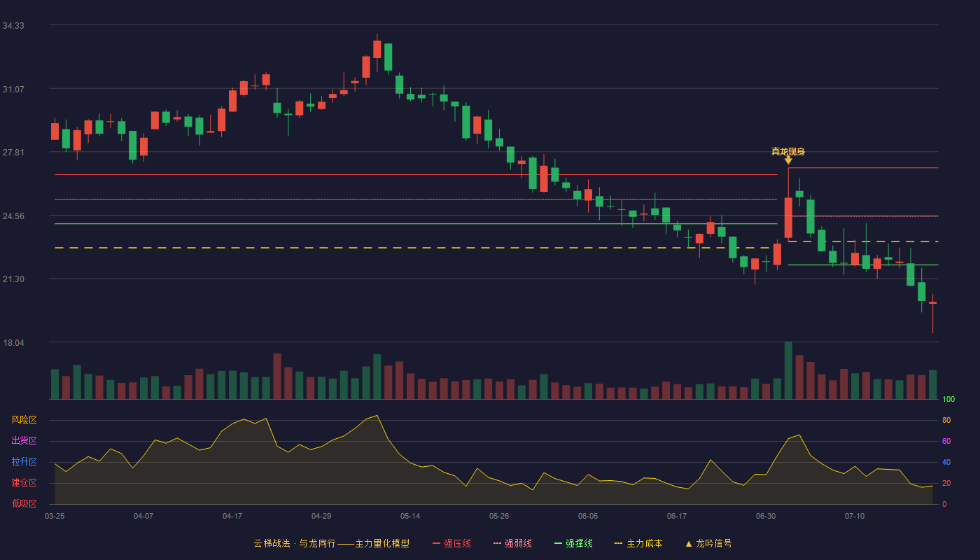This screenshot has width=980, height=560.
Task: Click the 03-25 date label
Action: click(55, 516)
